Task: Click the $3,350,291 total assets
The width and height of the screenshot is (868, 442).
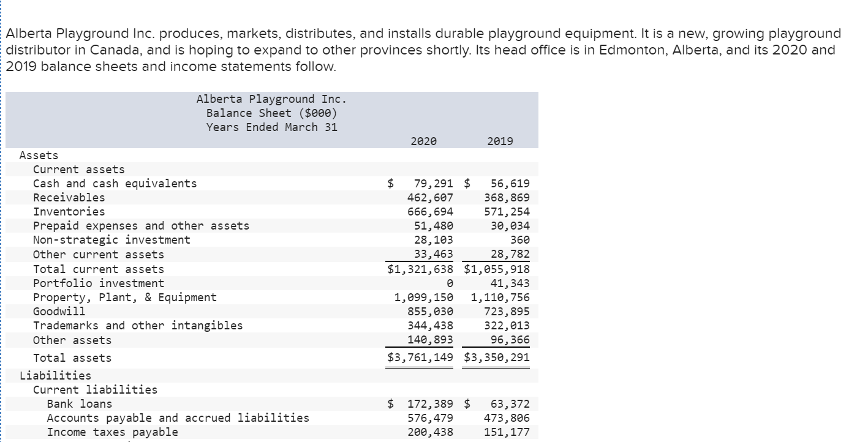Action: [x=497, y=358]
